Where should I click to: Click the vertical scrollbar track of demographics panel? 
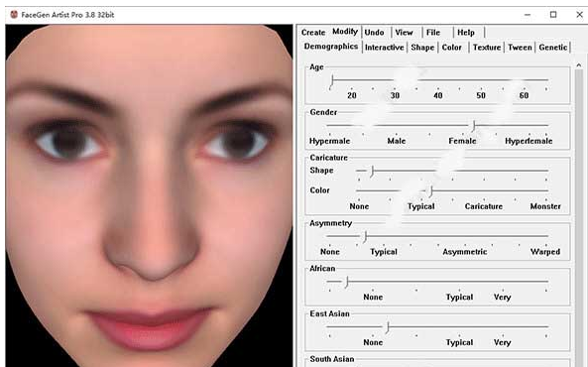(579, 217)
